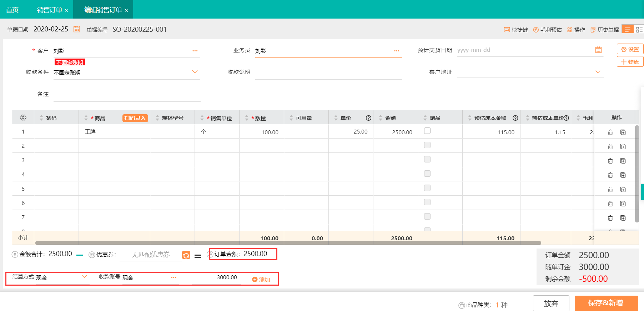
Task: Delete row 2 with trash icon
Action: click(x=610, y=146)
